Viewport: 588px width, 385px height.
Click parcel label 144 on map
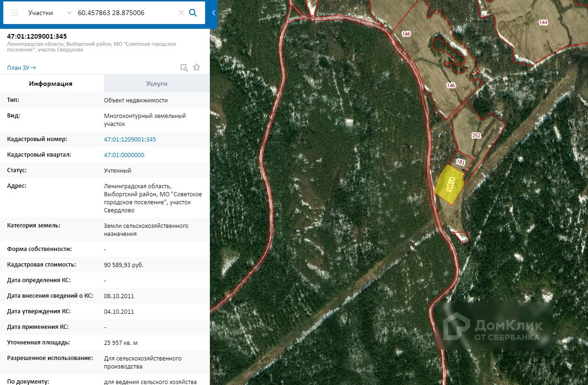(x=543, y=22)
